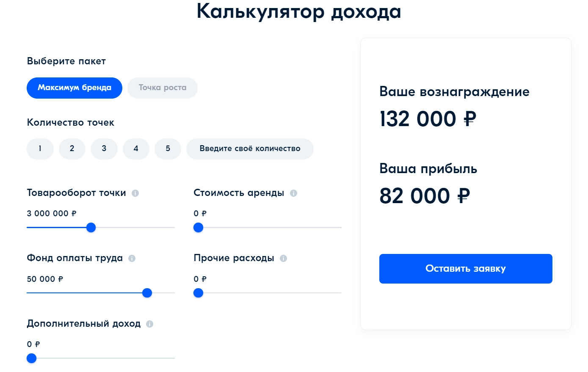Click info icon near Дополнительный доход
The width and height of the screenshot is (588, 372).
click(149, 324)
